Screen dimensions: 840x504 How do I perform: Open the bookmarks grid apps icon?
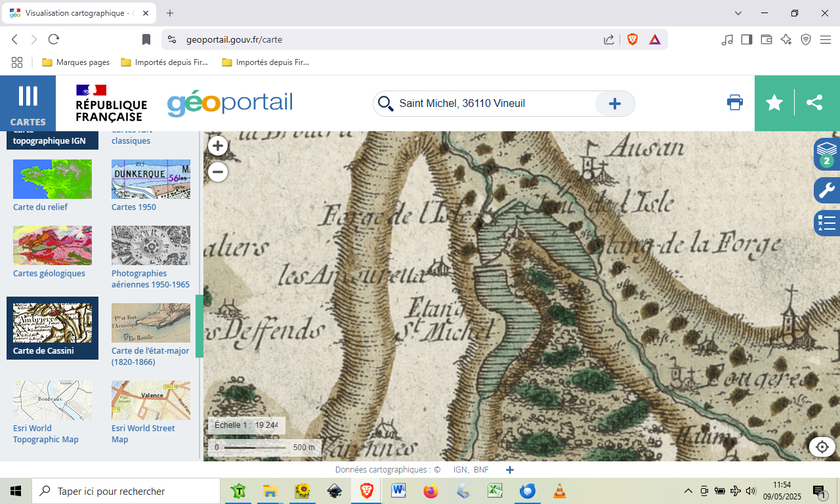17,62
